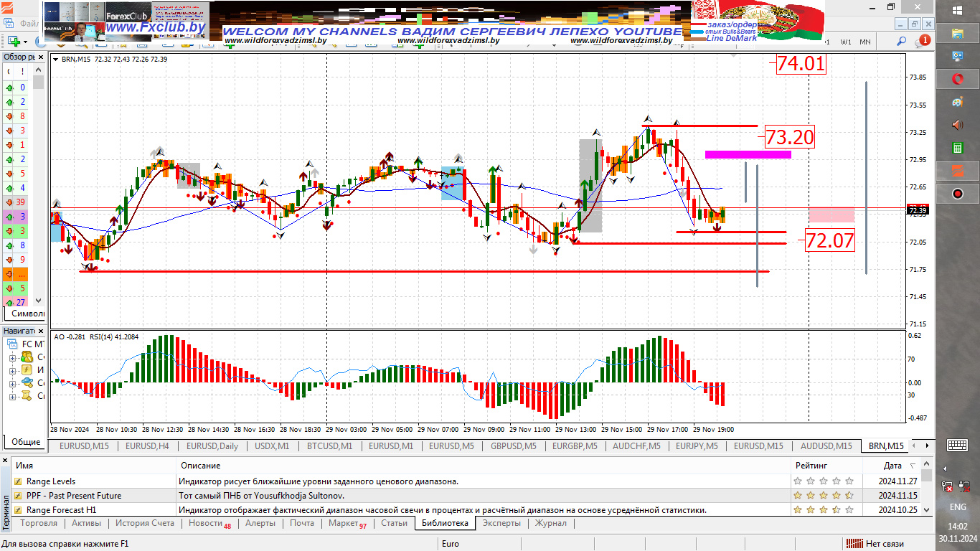Open the on-screen keyboard tray icon
980x551 pixels.
tap(957, 445)
